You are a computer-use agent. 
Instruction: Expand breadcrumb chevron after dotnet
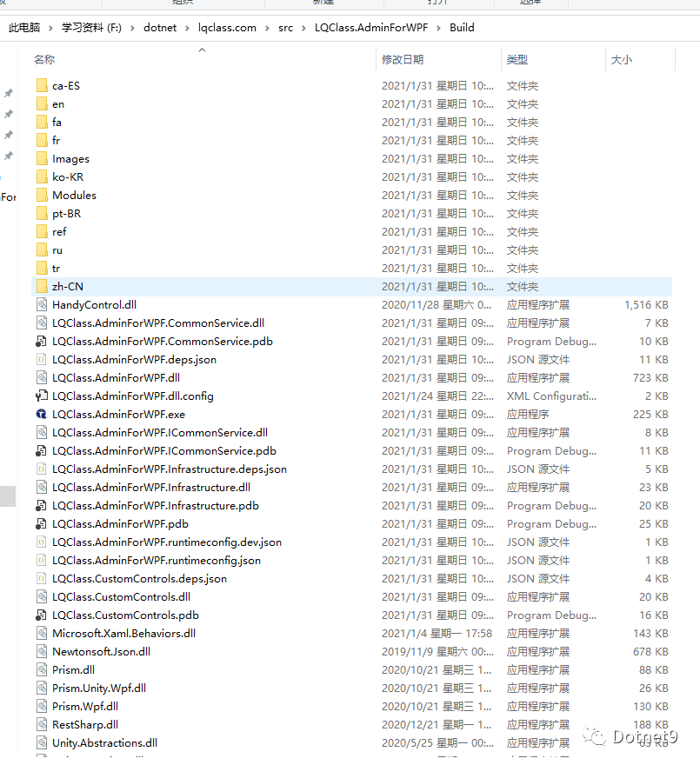[187, 29]
